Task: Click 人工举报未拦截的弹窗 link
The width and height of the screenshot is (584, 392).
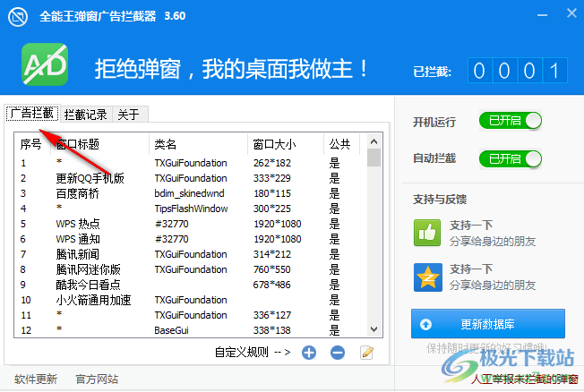Action: click(524, 379)
